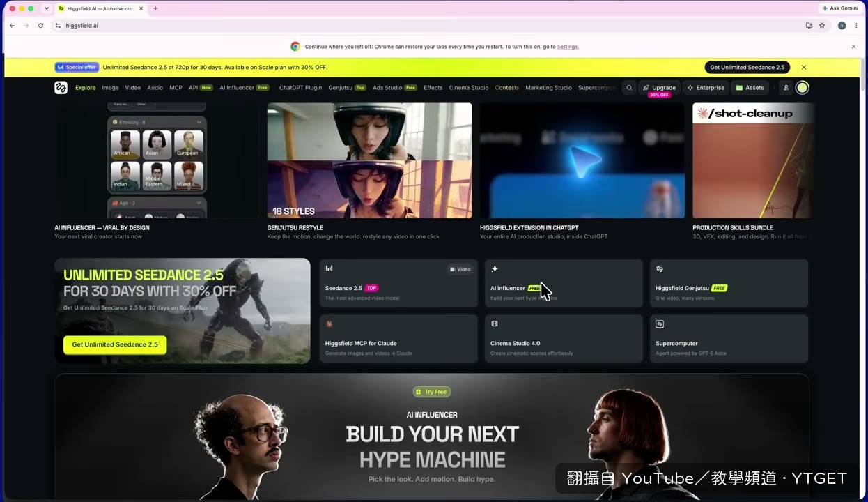The height and width of the screenshot is (502, 868).
Task: Open the Cinema Studio 4.0 card
Action: [564, 338]
